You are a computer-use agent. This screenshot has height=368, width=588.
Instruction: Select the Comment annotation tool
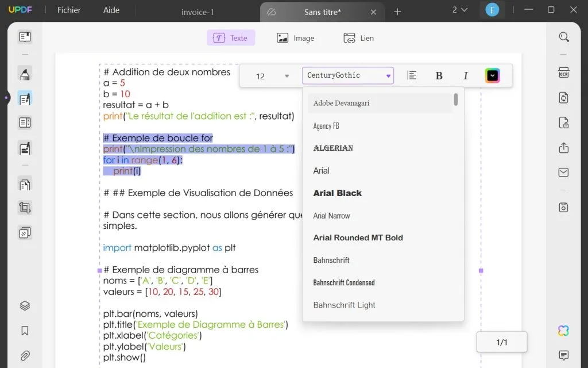25,74
